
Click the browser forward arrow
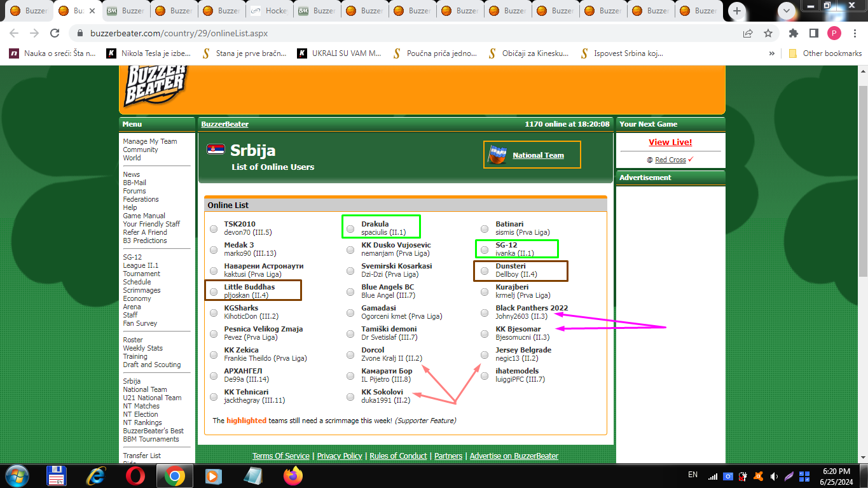coord(34,33)
